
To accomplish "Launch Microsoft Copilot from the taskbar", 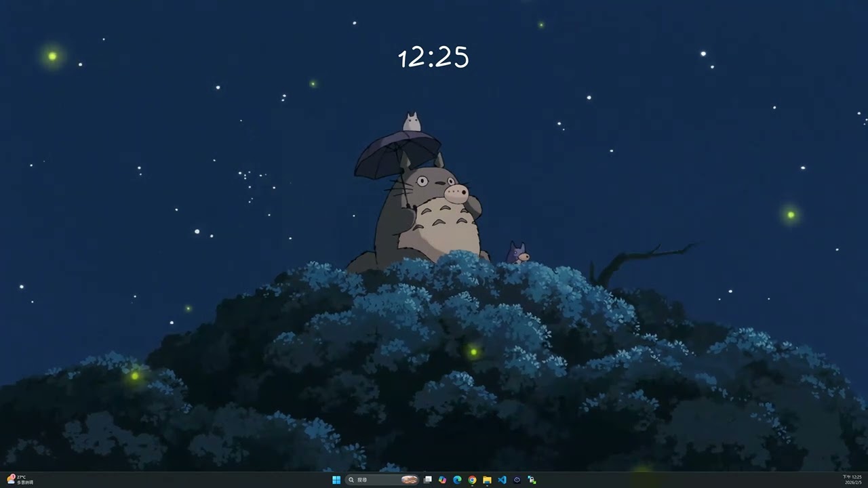I will click(443, 480).
